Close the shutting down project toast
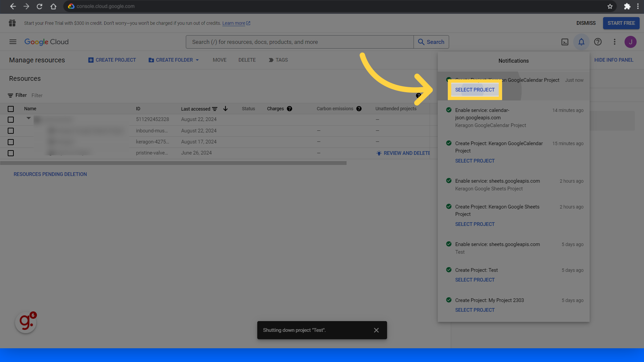The image size is (644, 362). [376, 330]
